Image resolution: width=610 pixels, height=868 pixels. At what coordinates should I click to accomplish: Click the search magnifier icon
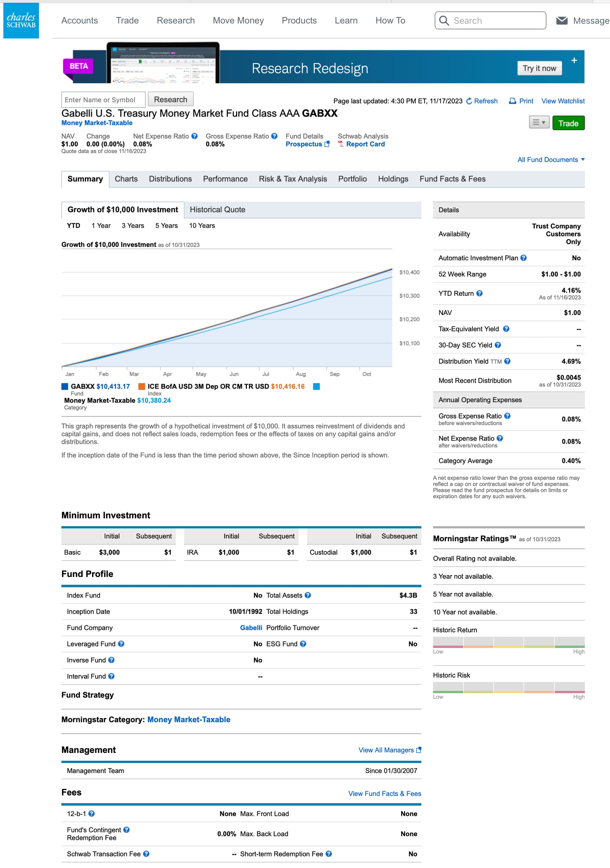tap(444, 20)
